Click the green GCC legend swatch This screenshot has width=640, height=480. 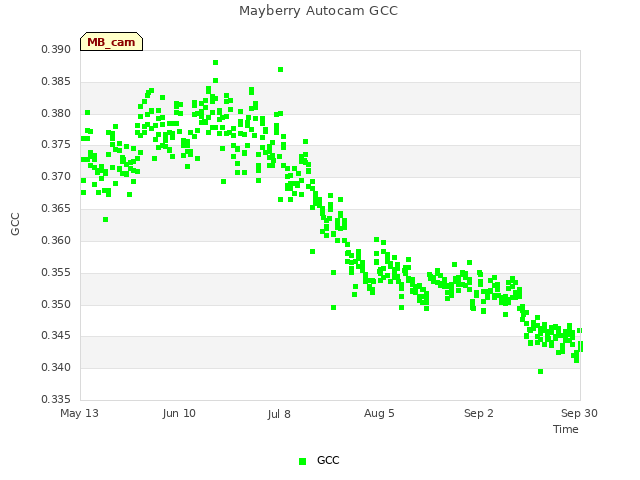(302, 461)
